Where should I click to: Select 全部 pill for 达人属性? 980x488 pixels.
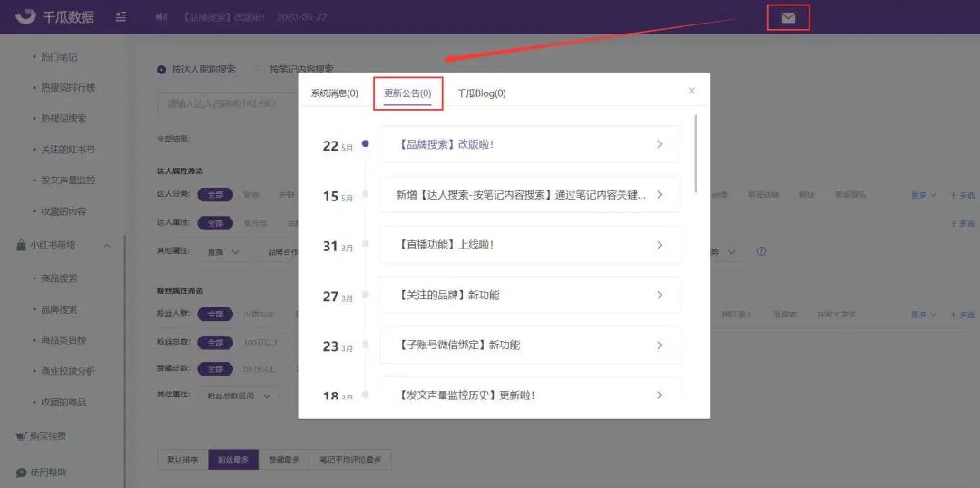[x=215, y=223]
